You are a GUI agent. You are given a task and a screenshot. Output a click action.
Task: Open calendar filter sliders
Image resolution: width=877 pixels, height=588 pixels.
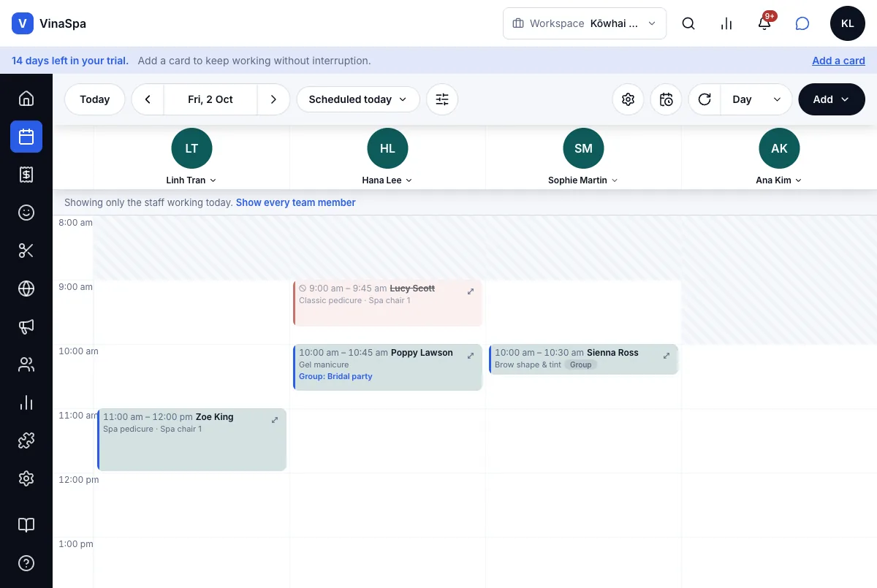tap(442, 99)
